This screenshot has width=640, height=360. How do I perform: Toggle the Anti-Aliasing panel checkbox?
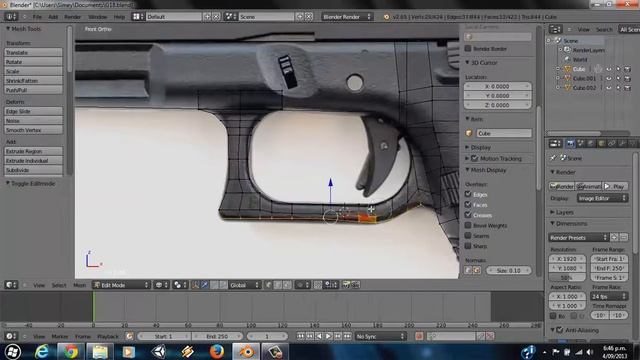560,330
